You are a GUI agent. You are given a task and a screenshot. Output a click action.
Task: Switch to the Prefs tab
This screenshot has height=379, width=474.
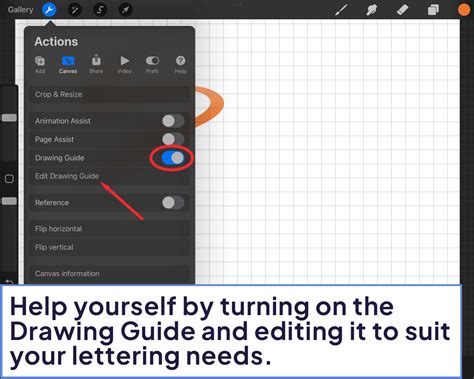point(152,64)
